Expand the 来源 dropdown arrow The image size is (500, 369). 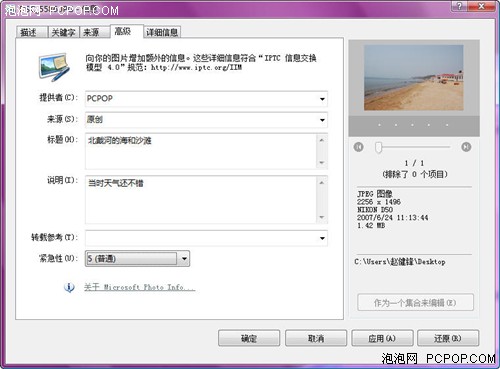tap(322, 120)
